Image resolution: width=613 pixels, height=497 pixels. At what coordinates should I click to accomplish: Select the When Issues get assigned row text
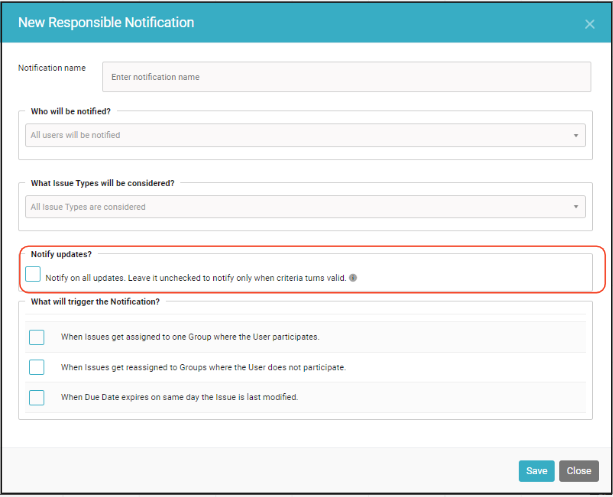pos(190,337)
